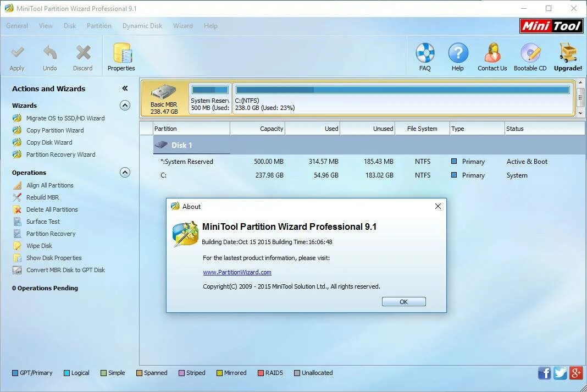Screen dimensions: 587x392
Task: Click the 0 Operations Pending label
Action: (x=45, y=288)
